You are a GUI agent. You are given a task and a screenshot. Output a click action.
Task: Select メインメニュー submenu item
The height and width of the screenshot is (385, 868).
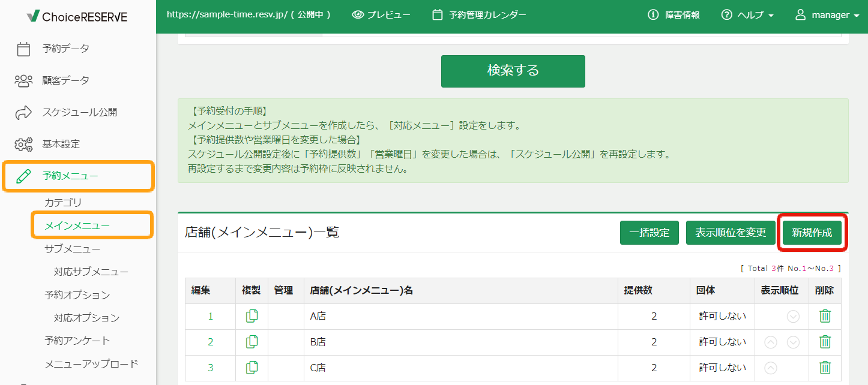(x=77, y=225)
